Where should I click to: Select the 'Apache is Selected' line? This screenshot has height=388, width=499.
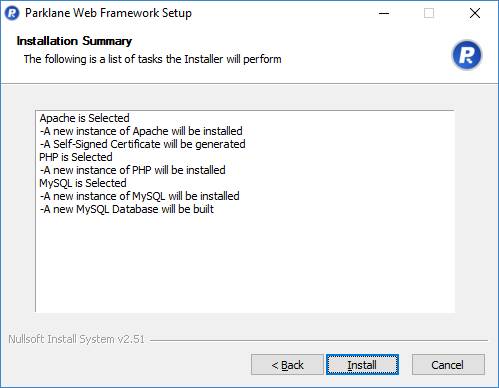[85, 118]
